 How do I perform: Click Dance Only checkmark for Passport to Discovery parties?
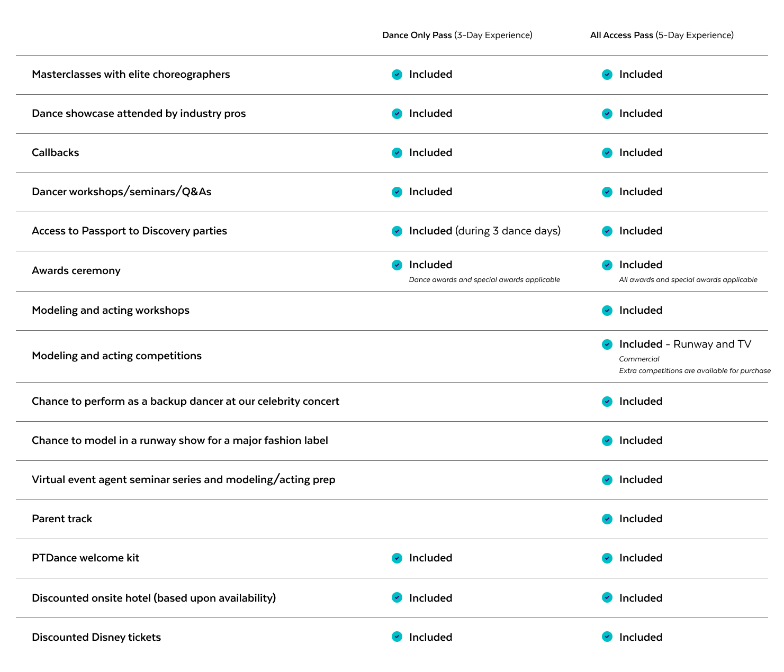pyautogui.click(x=397, y=231)
